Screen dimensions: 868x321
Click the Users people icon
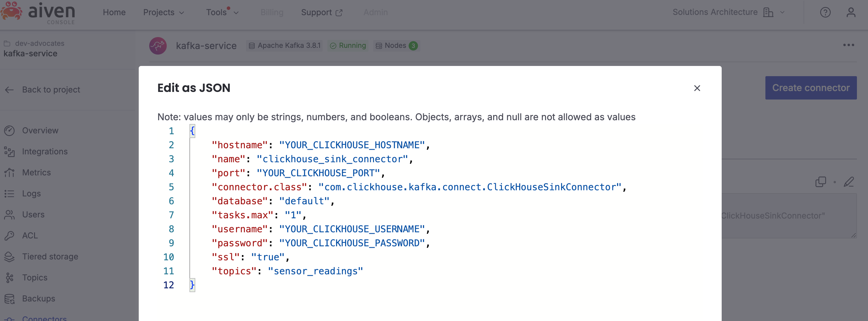click(x=9, y=215)
